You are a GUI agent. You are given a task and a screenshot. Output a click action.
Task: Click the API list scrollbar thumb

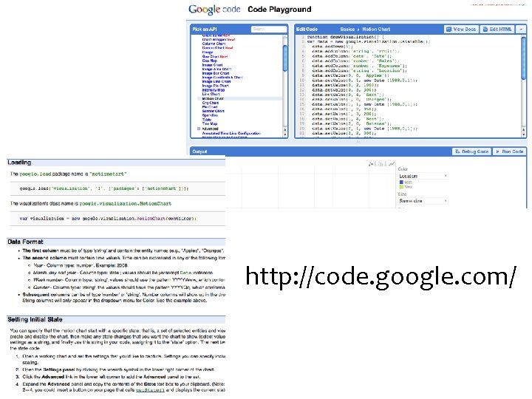[285, 58]
